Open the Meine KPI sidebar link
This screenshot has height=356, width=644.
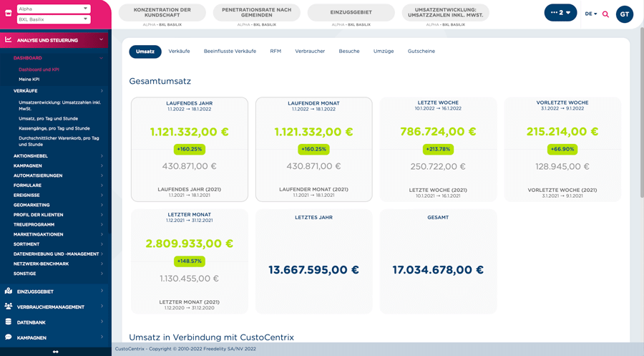(x=29, y=80)
